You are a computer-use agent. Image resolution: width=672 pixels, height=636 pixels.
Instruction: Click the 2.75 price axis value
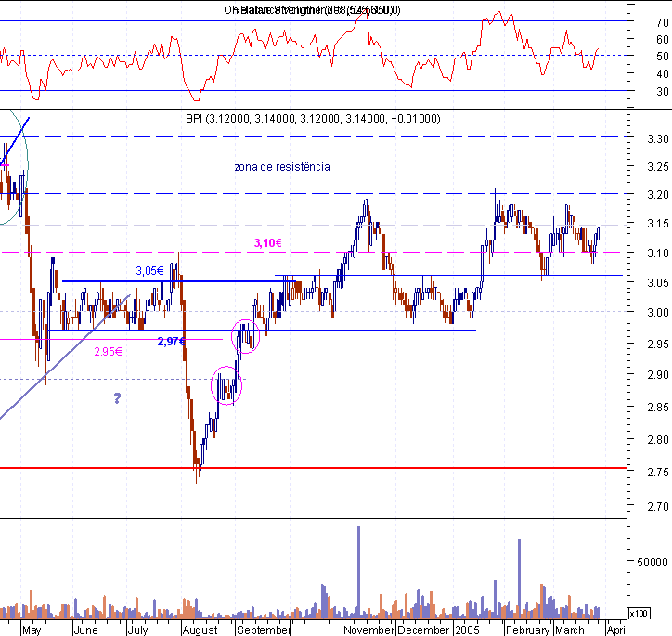(658, 473)
